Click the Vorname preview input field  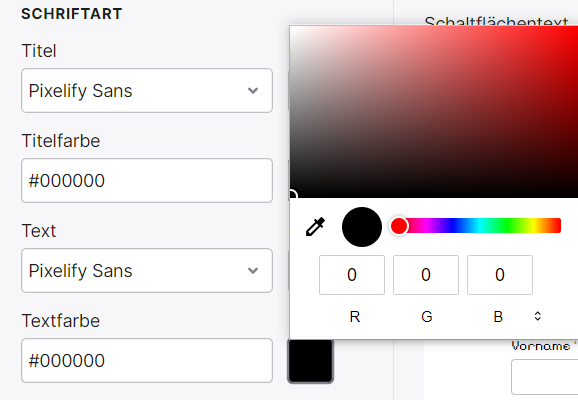[x=544, y=378]
